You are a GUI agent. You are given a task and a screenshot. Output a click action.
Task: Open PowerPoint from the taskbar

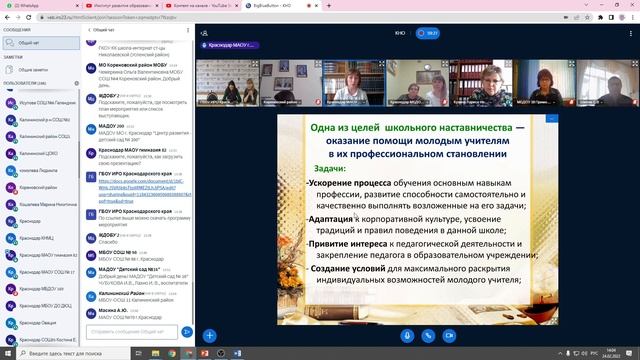click(204, 353)
